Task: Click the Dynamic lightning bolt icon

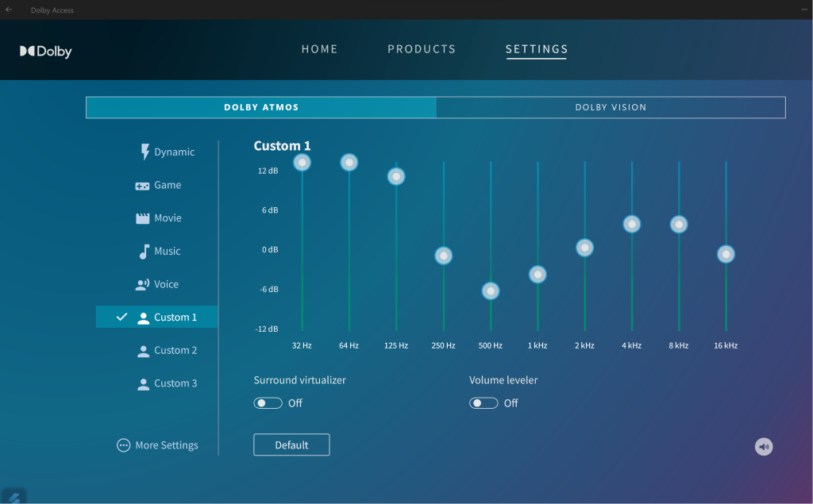Action: coord(144,152)
